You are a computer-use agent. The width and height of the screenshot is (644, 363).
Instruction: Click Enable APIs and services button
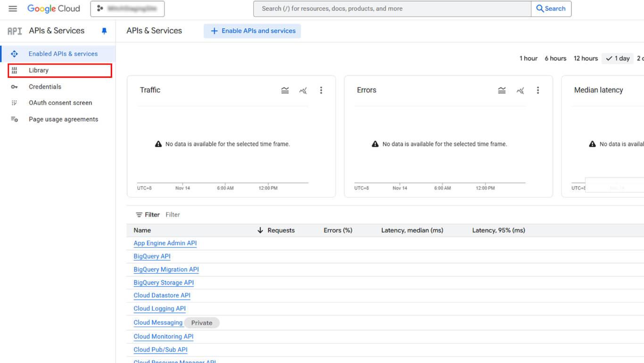coord(252,31)
